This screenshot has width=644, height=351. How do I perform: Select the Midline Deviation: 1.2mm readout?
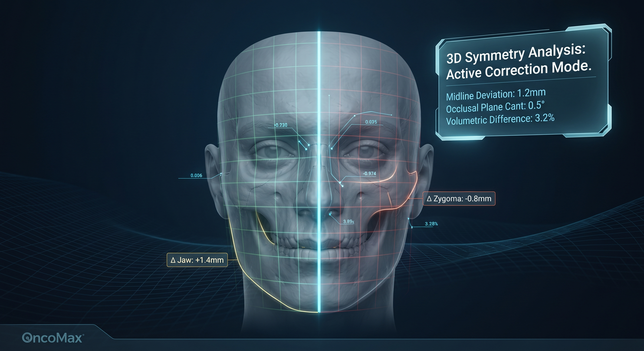496,94
